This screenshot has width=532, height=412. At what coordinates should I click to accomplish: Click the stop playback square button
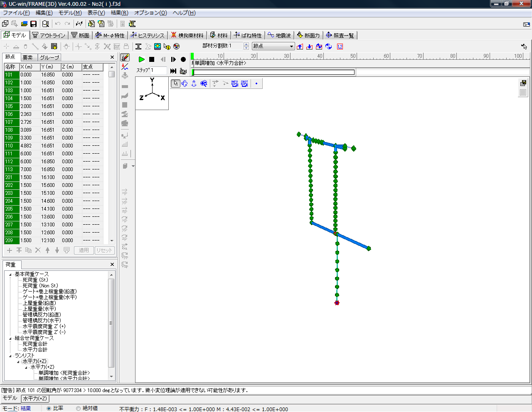[152, 59]
